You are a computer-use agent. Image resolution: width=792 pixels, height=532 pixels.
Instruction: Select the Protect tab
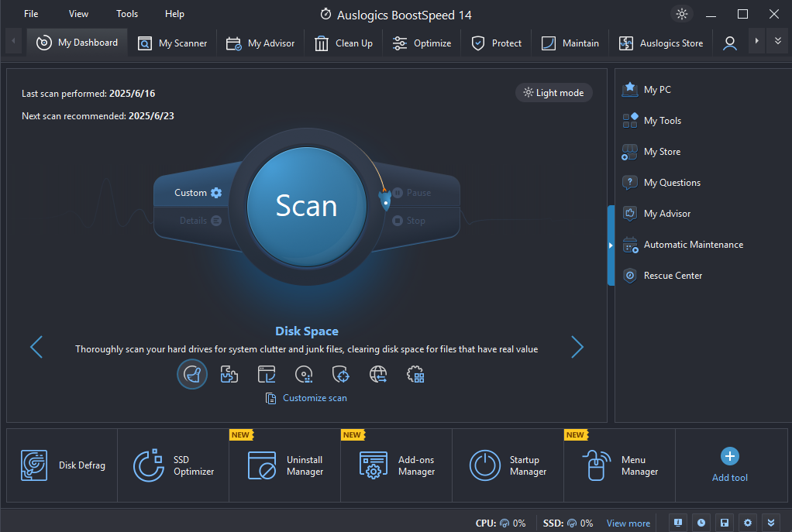tap(496, 43)
